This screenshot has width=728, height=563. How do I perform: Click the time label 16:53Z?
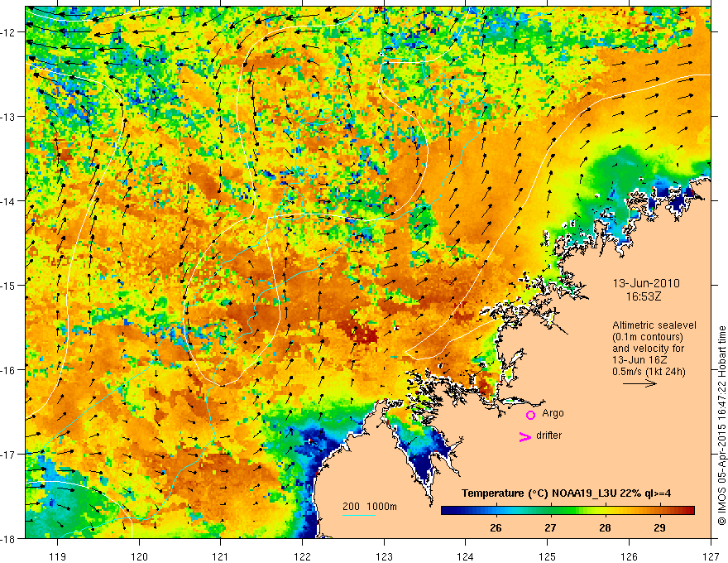[644, 296]
